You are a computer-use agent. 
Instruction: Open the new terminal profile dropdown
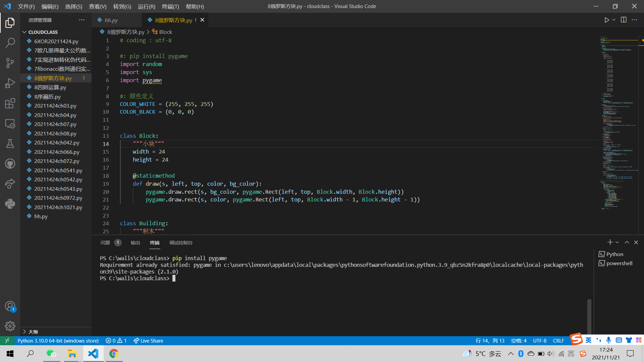617,242
